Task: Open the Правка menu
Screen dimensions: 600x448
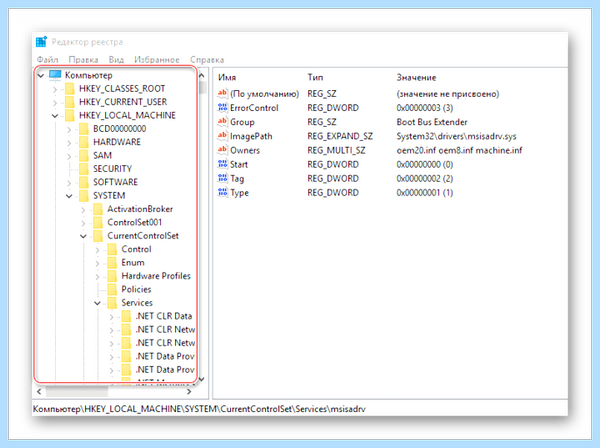Action: click(x=83, y=60)
